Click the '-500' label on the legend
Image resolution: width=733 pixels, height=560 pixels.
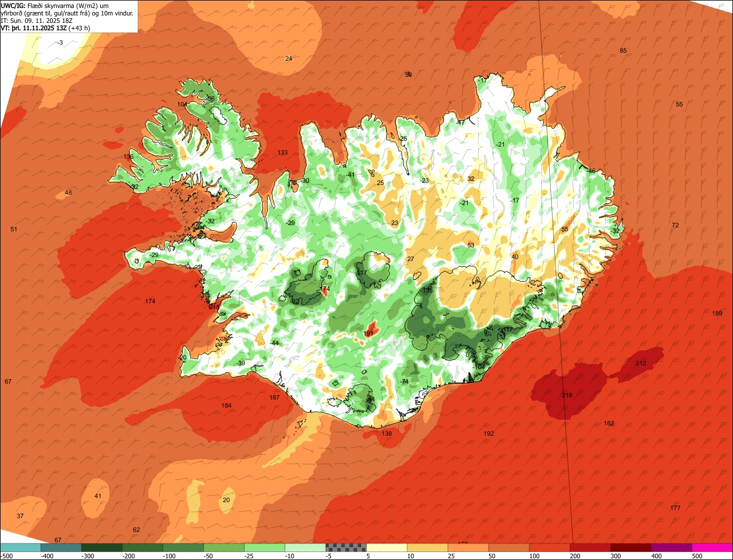point(6,556)
